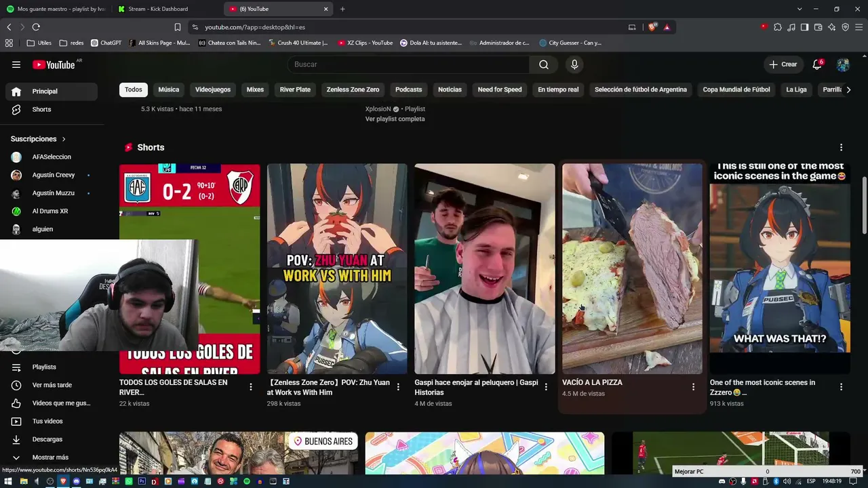The image size is (868, 488).
Task: Open options for Zhu Yuan at Work short
Action: [398, 387]
